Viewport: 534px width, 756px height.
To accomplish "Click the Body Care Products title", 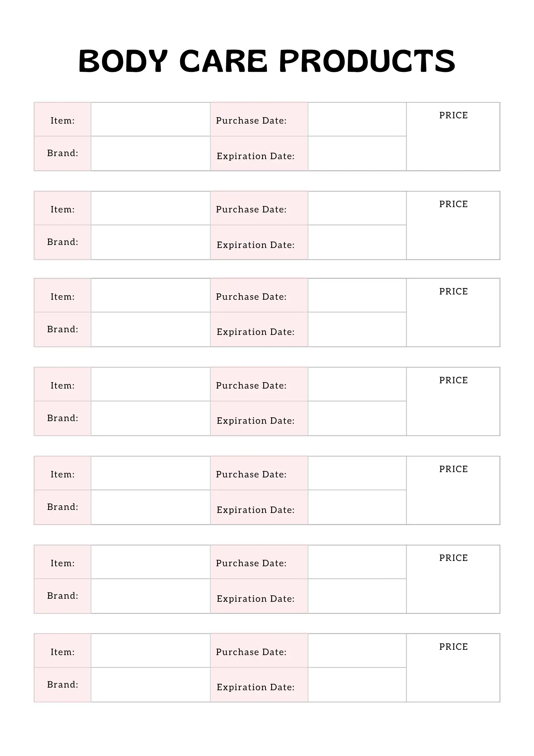I will click(267, 61).
